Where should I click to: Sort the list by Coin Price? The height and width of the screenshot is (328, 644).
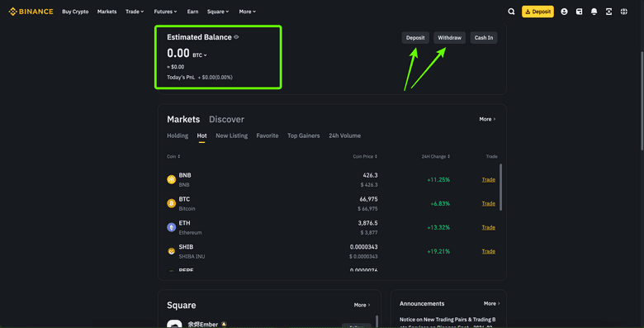coord(365,156)
